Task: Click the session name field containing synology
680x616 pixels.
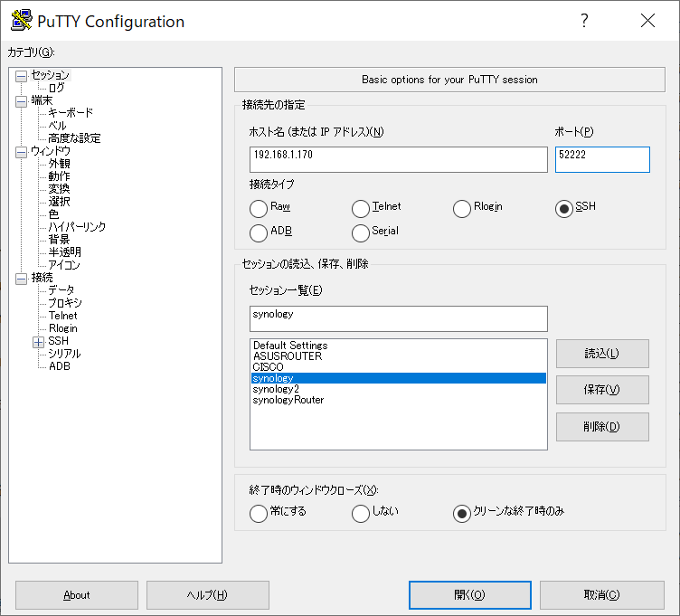Action: [399, 318]
